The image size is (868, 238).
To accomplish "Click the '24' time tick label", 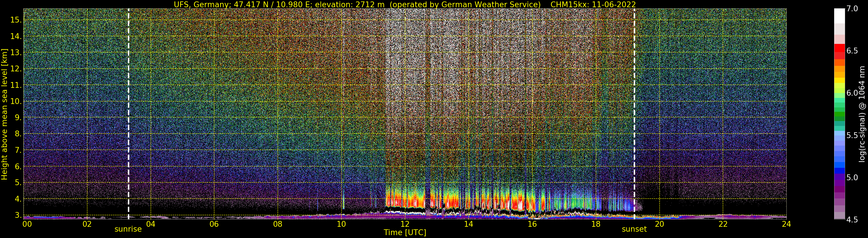I will (x=786, y=224).
